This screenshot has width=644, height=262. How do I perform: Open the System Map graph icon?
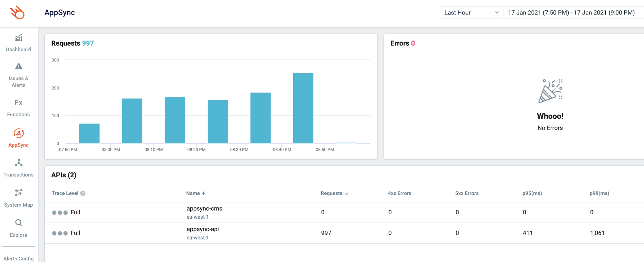click(x=19, y=193)
